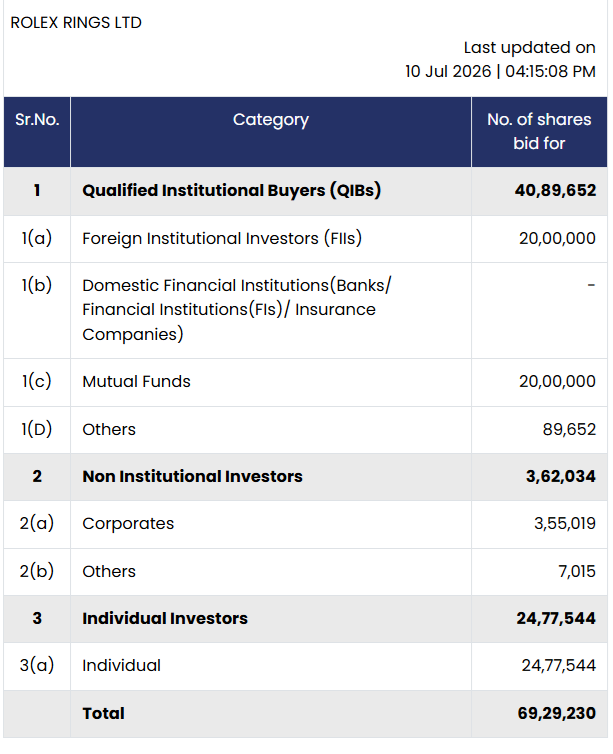Screen dimensions: 613x754
Task: Select the Individual label in row 3(a)
Action: (x=122, y=666)
